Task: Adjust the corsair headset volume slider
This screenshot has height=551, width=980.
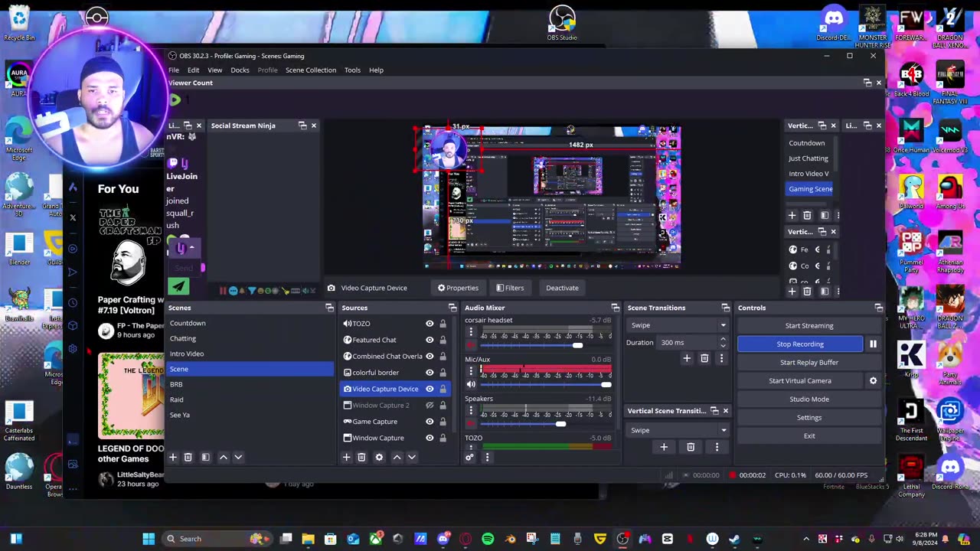Action: tap(577, 345)
